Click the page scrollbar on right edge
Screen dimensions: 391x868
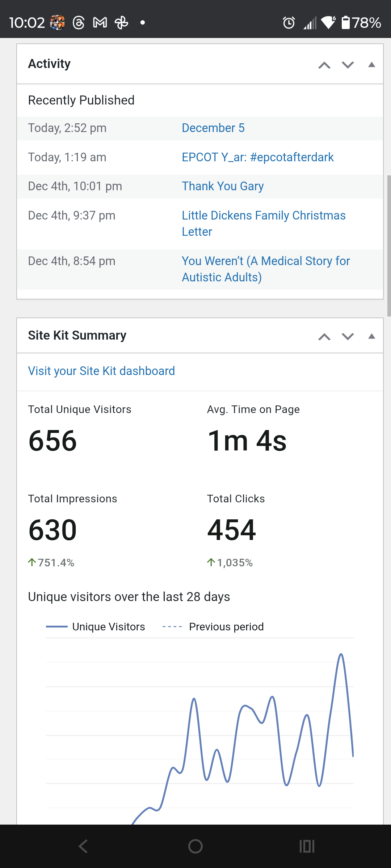pos(389,246)
